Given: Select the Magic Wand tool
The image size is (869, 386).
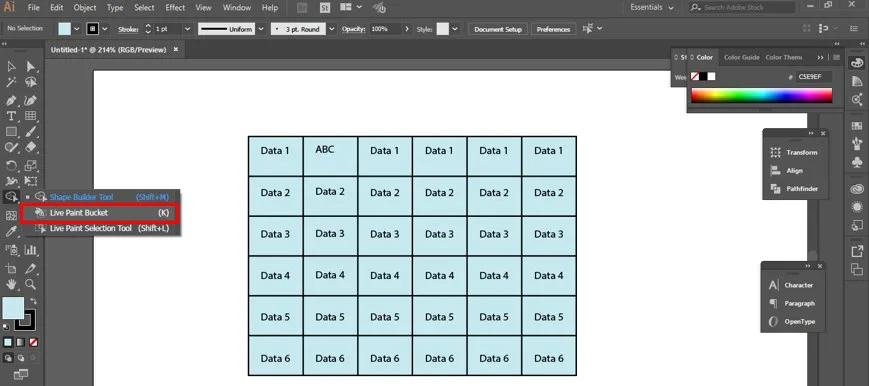Looking at the screenshot, I should point(11,83).
